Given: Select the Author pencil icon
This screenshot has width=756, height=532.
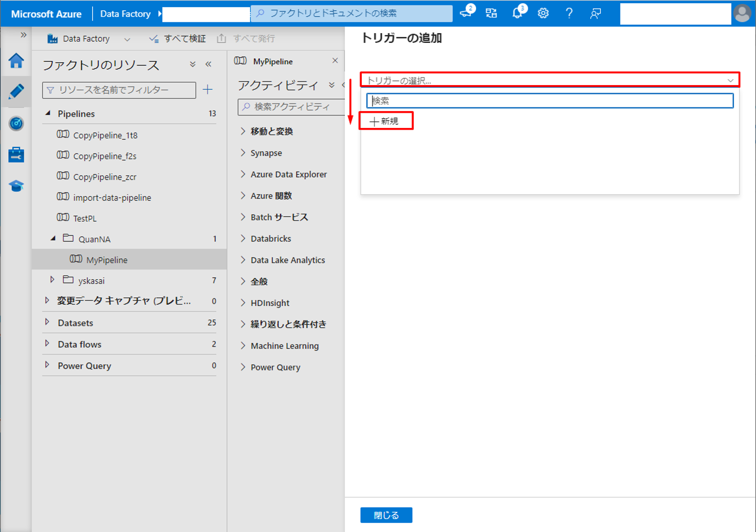Looking at the screenshot, I should pyautogui.click(x=16, y=92).
